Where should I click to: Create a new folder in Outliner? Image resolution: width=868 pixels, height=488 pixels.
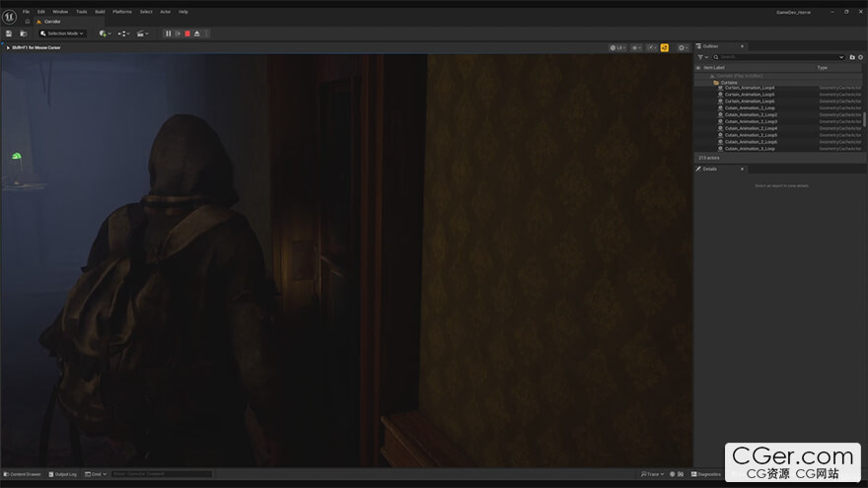852,57
